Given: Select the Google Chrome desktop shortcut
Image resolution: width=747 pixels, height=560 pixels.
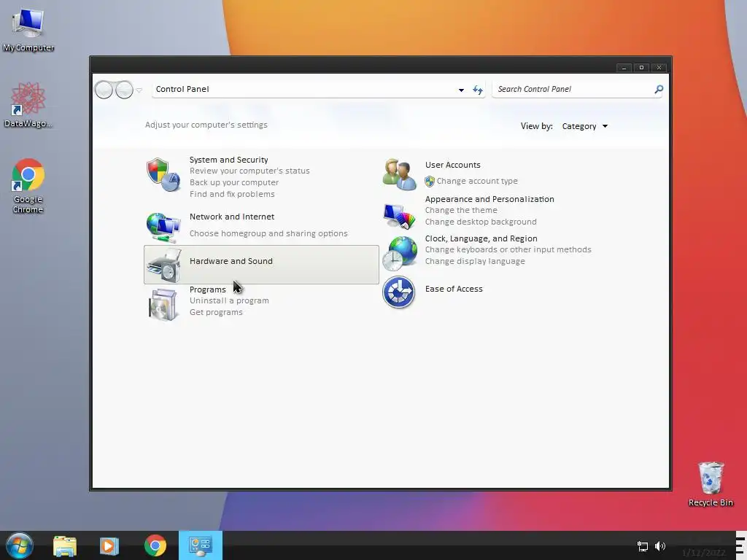Looking at the screenshot, I should coord(28,186).
